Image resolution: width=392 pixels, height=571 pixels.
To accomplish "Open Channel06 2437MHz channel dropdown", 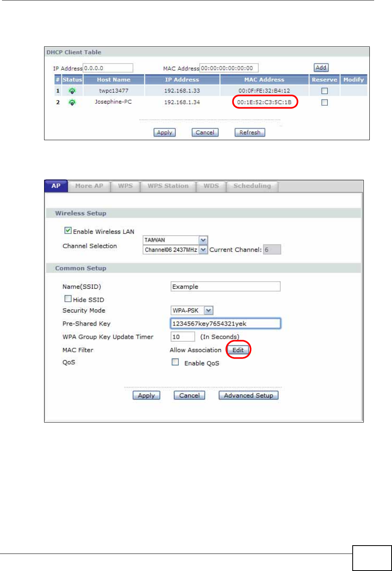I will click(175, 250).
